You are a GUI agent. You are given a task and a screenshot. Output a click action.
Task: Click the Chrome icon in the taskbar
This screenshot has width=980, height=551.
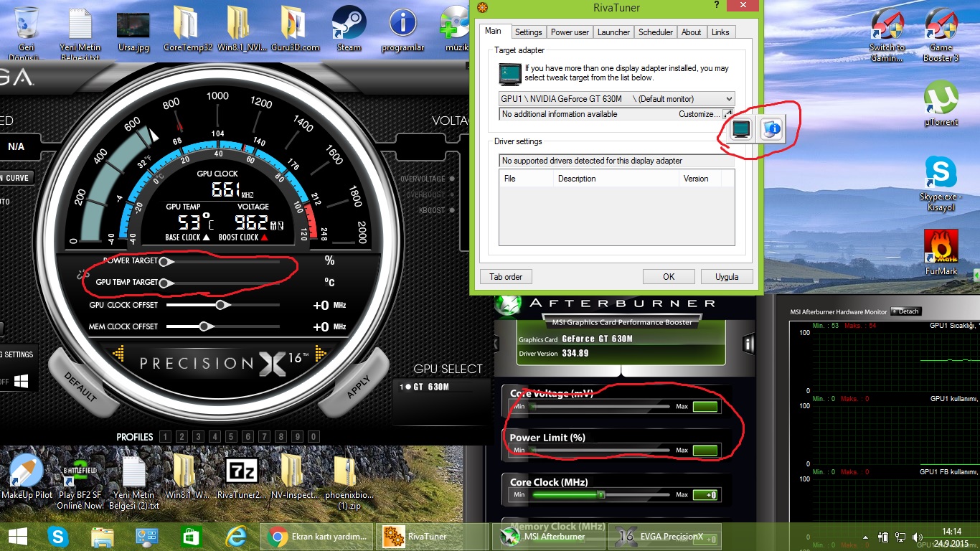pyautogui.click(x=278, y=536)
